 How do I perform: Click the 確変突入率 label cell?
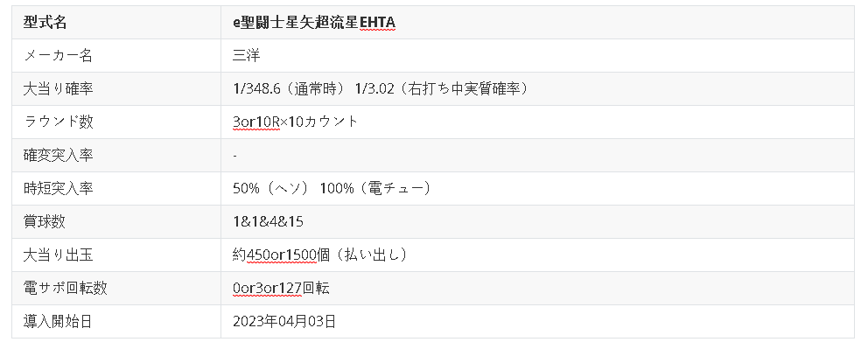(116, 156)
